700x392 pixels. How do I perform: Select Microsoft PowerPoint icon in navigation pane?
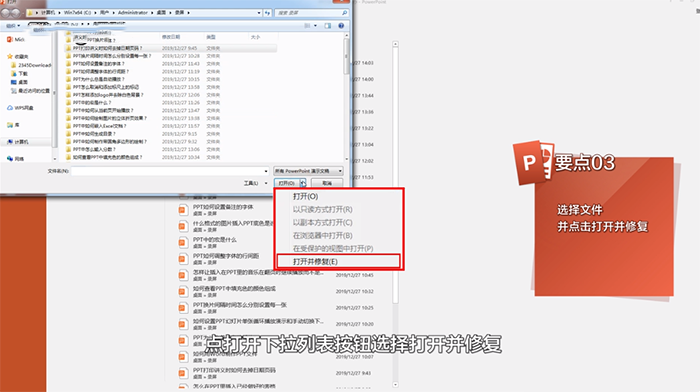pyautogui.click(x=9, y=40)
